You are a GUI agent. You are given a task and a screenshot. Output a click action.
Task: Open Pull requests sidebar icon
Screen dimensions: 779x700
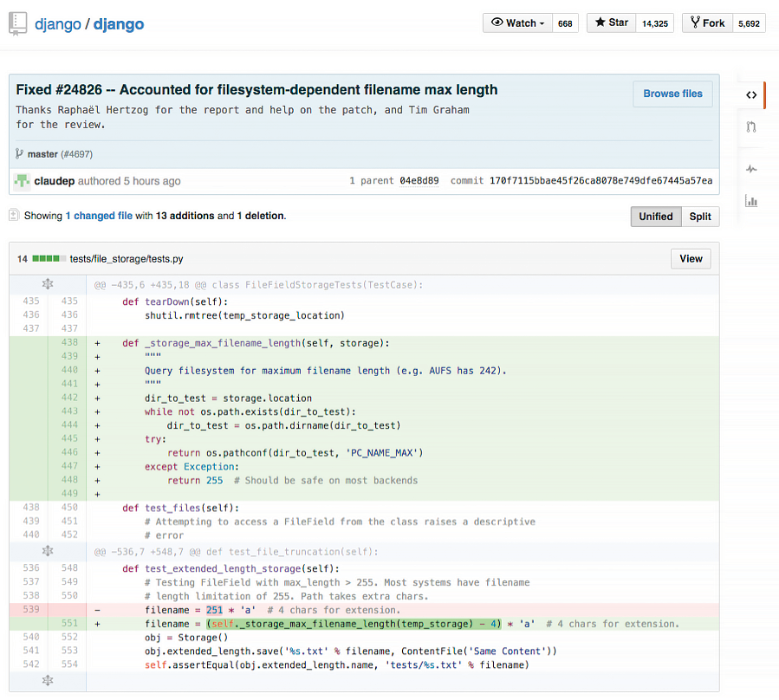tap(750, 127)
